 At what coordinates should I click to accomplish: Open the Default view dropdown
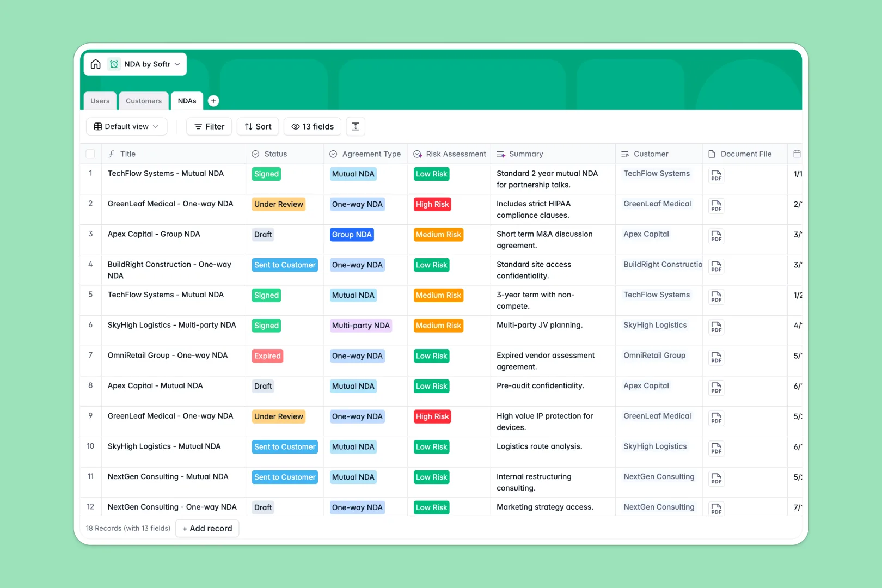point(126,126)
